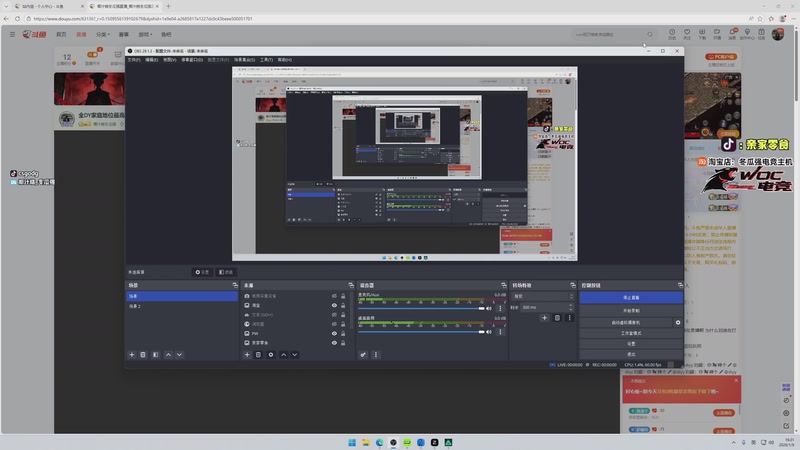Screen dimensions: 800x450
Task: Click the 启动虚拟摄像机 button
Action: tap(626, 322)
